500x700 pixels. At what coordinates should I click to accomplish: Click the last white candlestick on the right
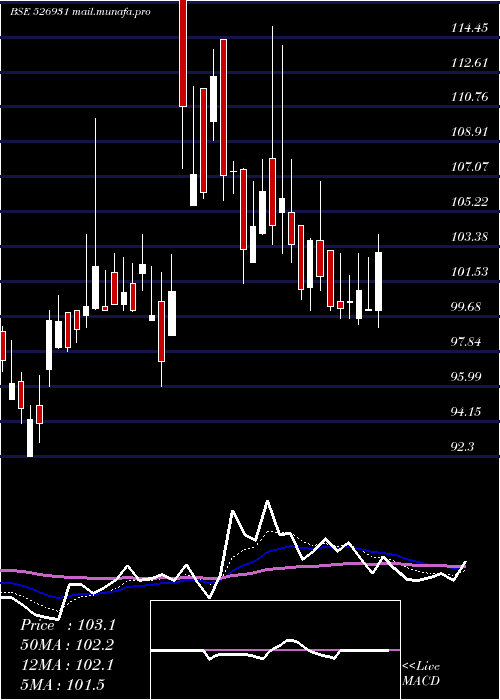point(378,281)
